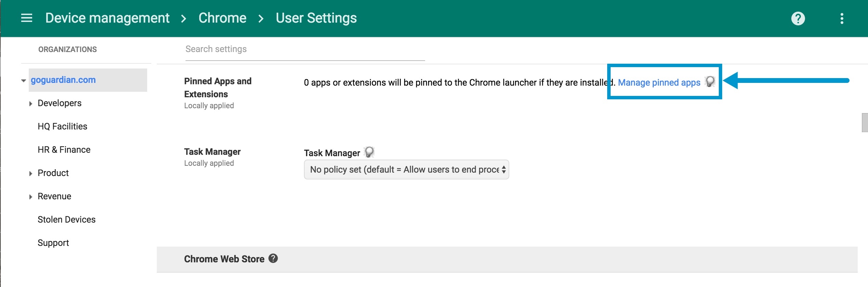Go to Chrome breadcrumb
Image resolution: width=868 pixels, height=287 pixels.
pos(222,18)
